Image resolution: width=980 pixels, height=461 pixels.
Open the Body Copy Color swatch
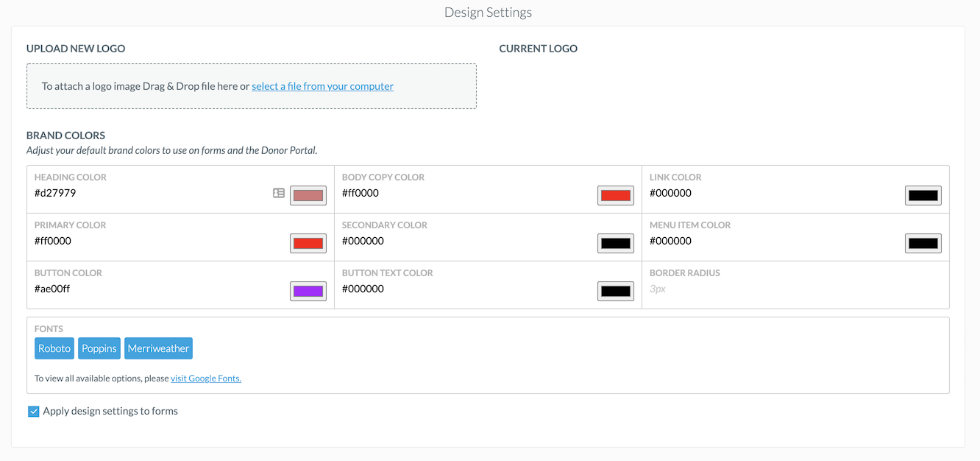pos(616,195)
